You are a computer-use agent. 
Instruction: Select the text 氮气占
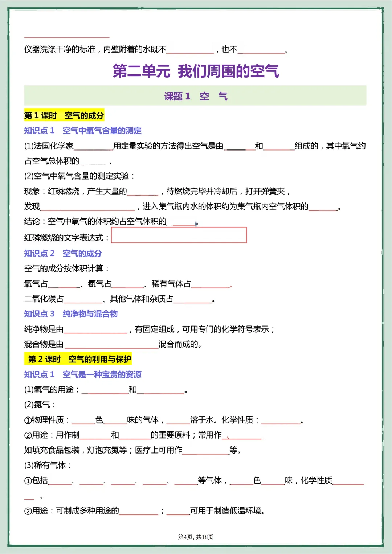[100, 284]
